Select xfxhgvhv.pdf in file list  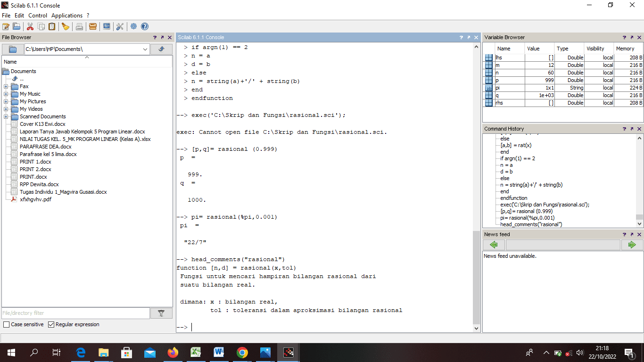point(35,199)
